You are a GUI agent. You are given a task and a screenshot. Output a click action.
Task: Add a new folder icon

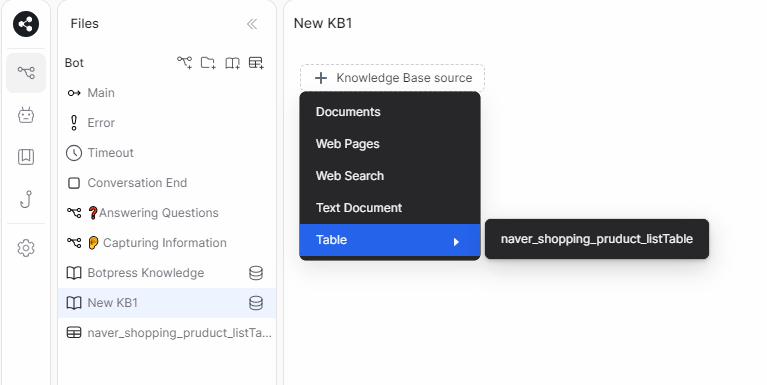click(x=208, y=63)
